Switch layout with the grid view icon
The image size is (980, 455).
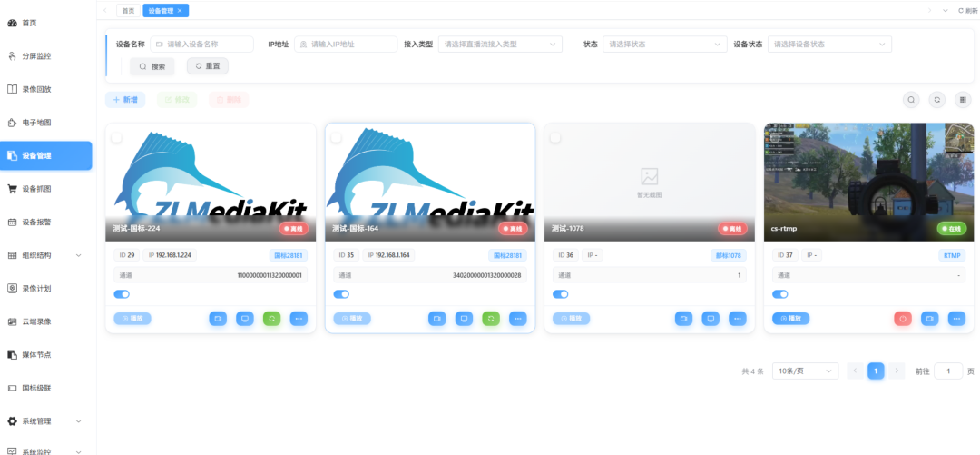pyautogui.click(x=963, y=100)
